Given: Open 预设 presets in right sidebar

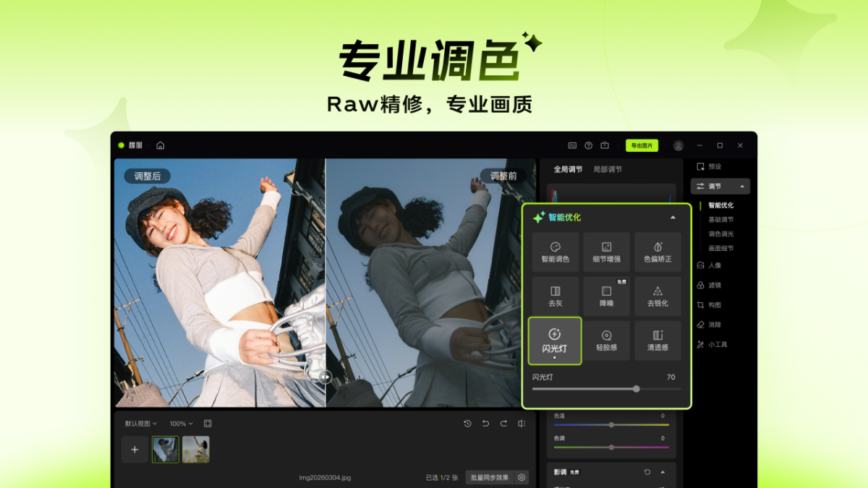Looking at the screenshot, I should click(709, 166).
